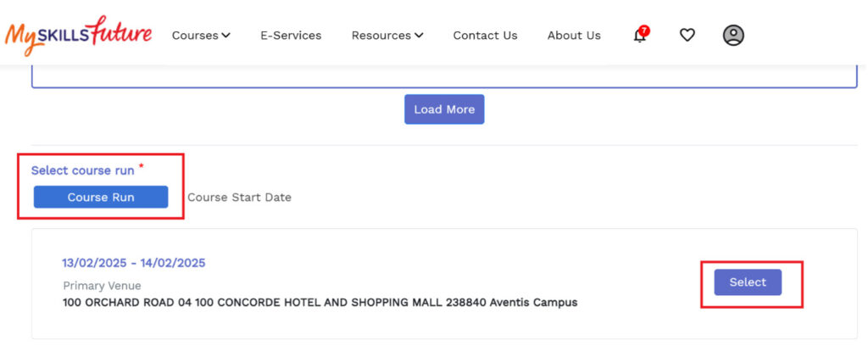Switch to Course Start Date tab
Image resolution: width=868 pixels, height=357 pixels.
[239, 198]
